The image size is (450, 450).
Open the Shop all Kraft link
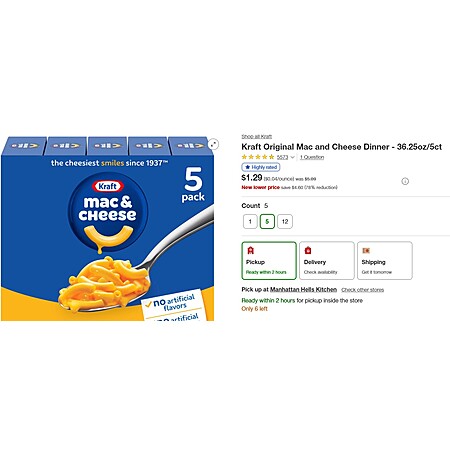257,136
